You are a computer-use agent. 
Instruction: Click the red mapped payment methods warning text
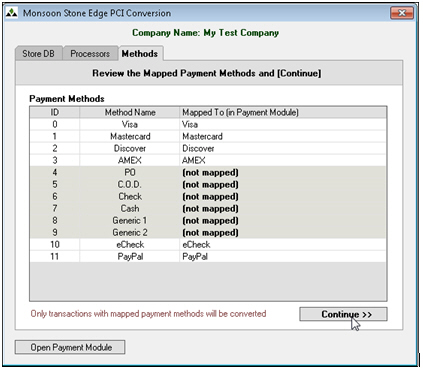click(148, 314)
